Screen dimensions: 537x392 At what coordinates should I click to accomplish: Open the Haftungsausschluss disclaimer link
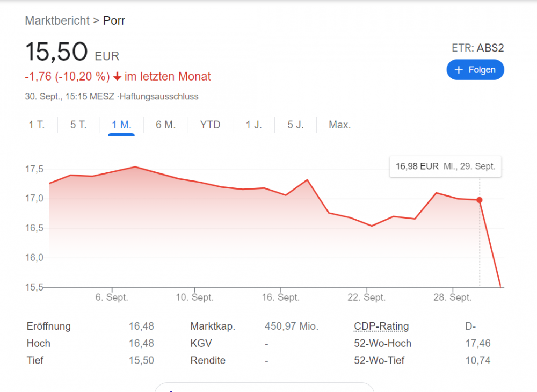click(x=159, y=97)
